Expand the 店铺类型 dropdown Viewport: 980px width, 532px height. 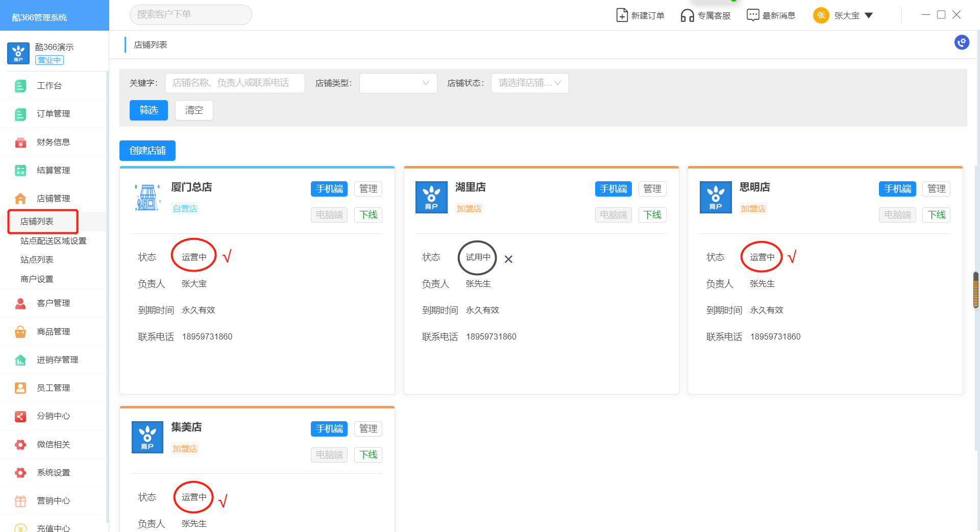click(x=398, y=83)
